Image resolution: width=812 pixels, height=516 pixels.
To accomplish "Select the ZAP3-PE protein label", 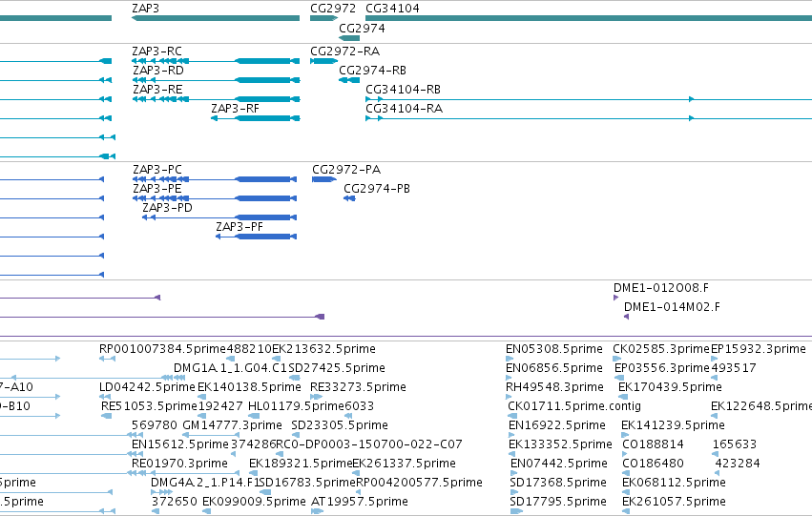I will pos(156,189).
